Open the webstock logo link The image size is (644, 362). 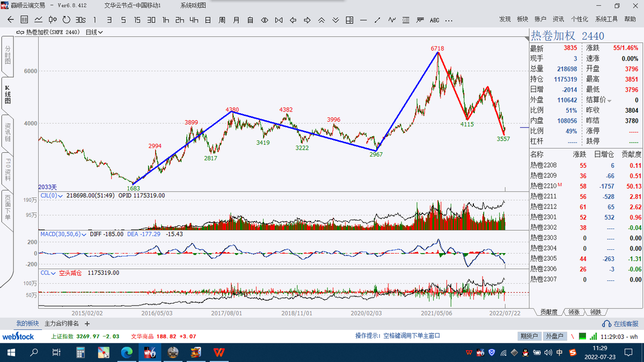click(18, 336)
